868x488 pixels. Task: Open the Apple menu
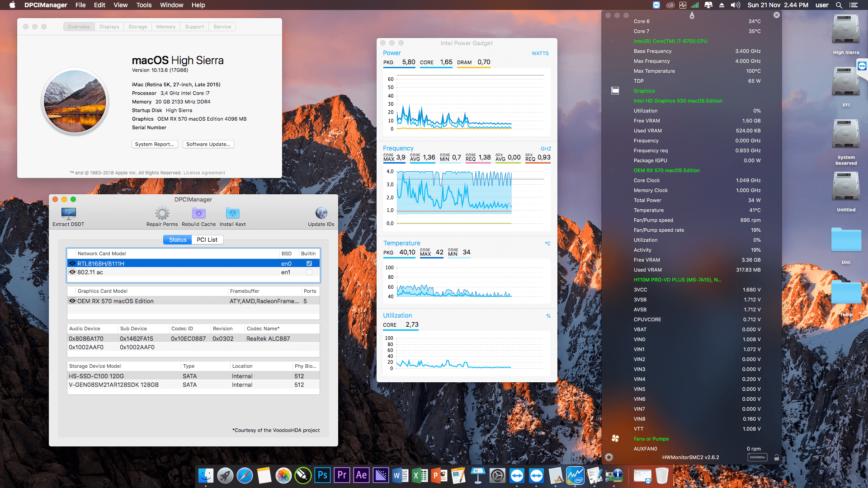coord(12,5)
